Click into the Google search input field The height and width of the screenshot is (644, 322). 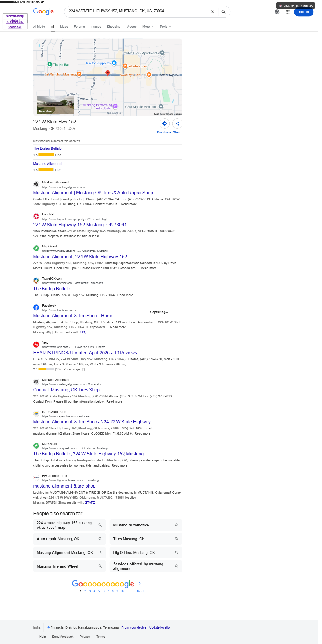[138, 11]
